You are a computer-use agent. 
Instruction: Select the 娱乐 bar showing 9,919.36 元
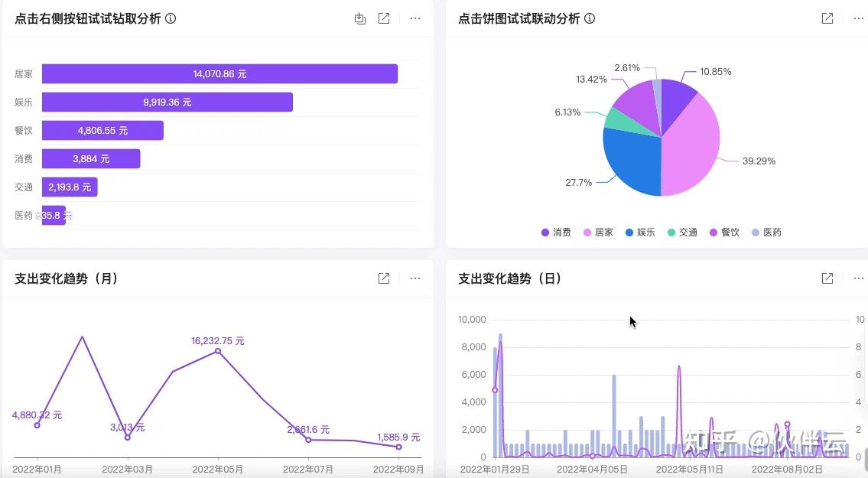coord(167,102)
